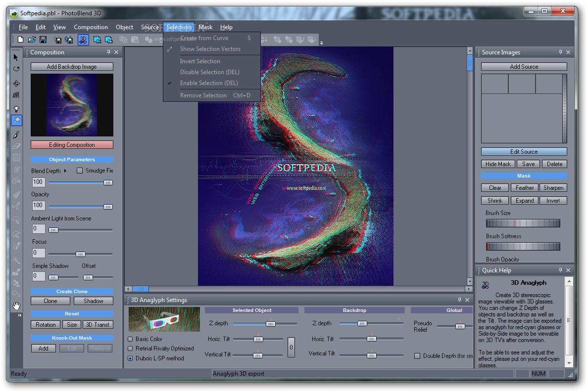Select the portrait frame tool in palette
The image size is (588, 392).
click(x=16, y=158)
